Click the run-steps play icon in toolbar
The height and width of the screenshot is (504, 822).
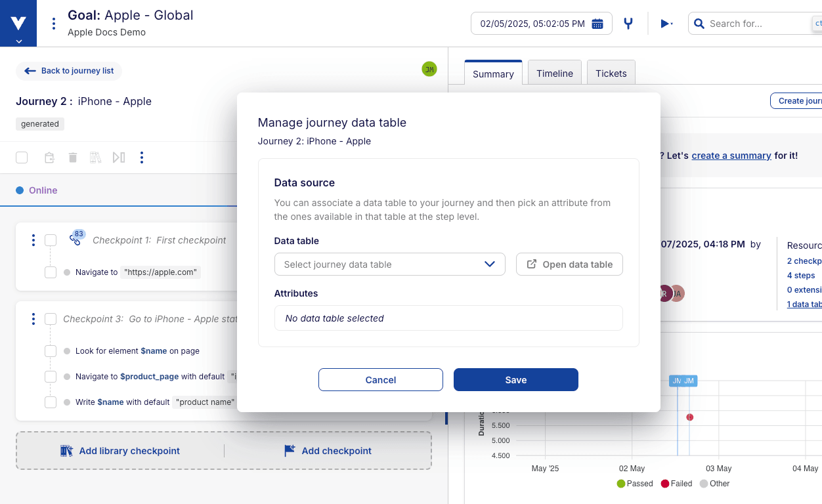click(119, 157)
